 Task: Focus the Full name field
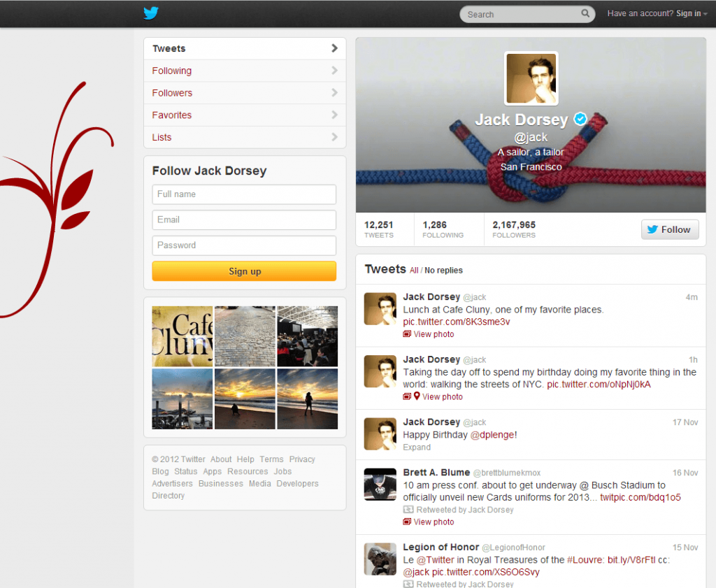click(x=244, y=194)
